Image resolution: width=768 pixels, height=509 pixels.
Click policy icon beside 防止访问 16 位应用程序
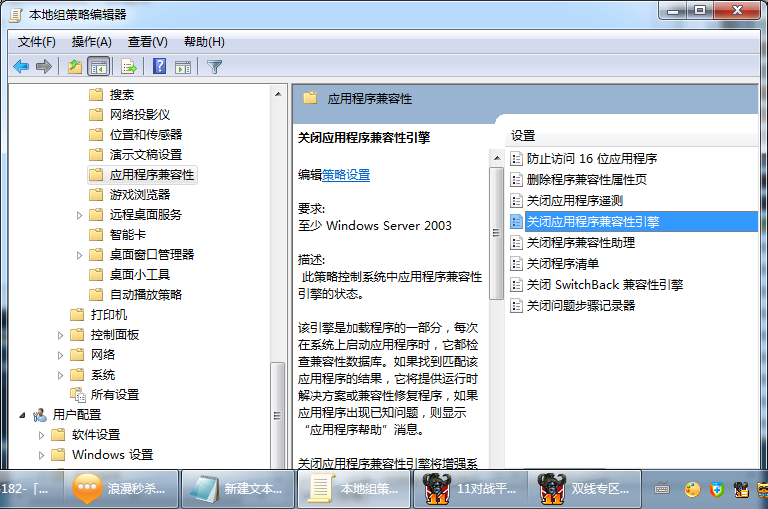click(x=516, y=158)
